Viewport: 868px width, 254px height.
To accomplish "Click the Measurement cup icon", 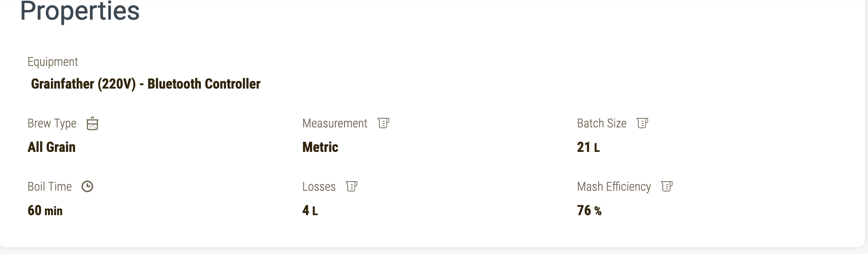I will (x=383, y=123).
